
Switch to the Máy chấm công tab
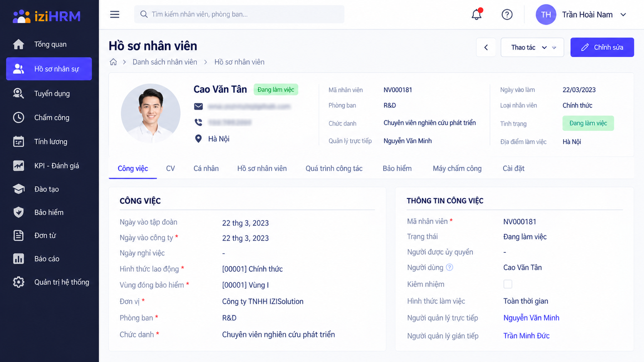457,168
